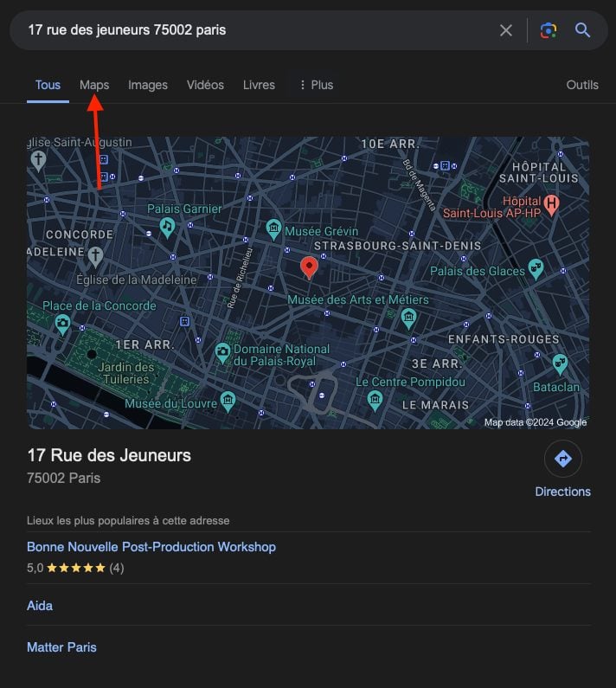The image size is (616, 688).
Task: Click the 5,0 star rating row
Action: (x=75, y=568)
